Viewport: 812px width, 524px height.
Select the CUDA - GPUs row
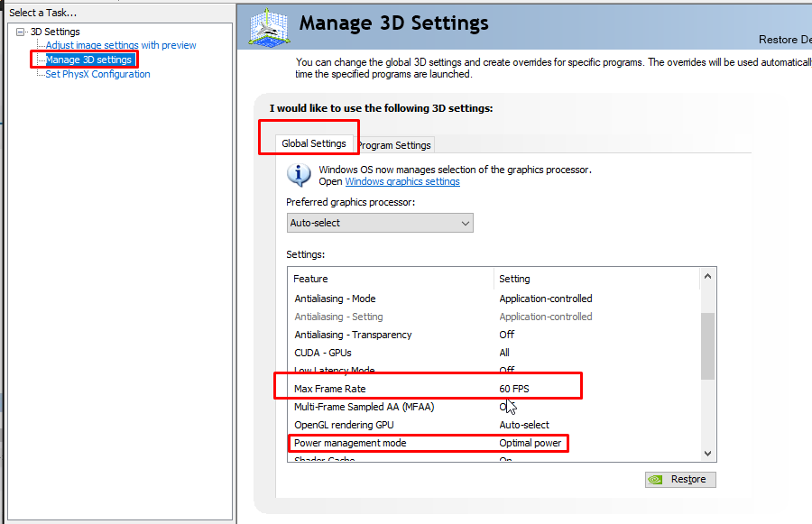[494, 353]
